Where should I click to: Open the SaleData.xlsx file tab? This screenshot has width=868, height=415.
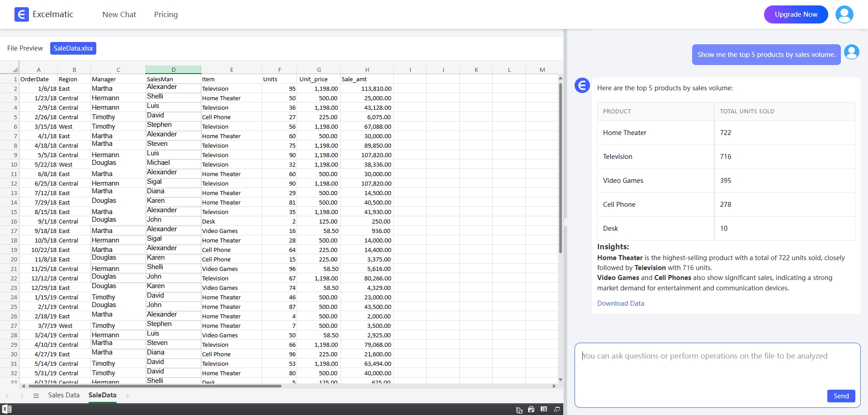tap(73, 48)
